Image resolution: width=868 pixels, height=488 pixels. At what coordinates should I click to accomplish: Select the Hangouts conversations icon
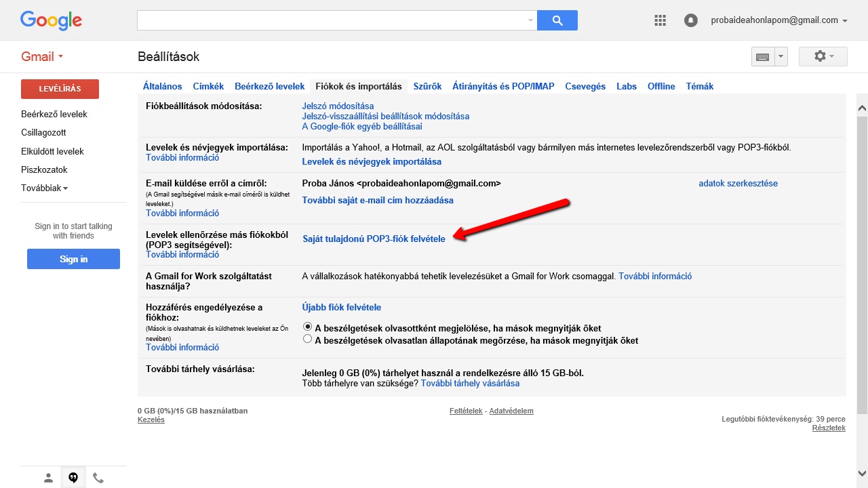coord(73,478)
